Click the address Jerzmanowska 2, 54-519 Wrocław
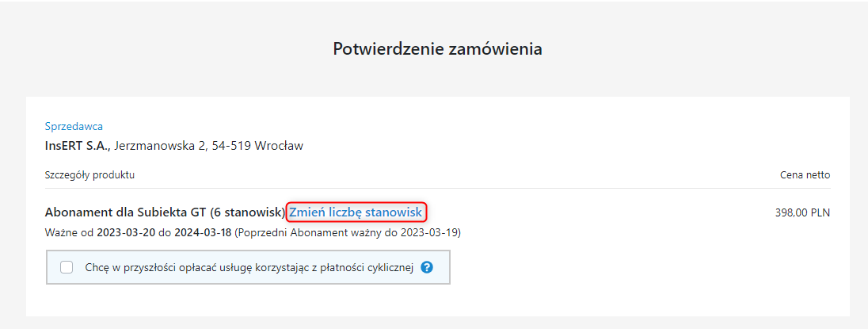868x329 pixels. 209,146
